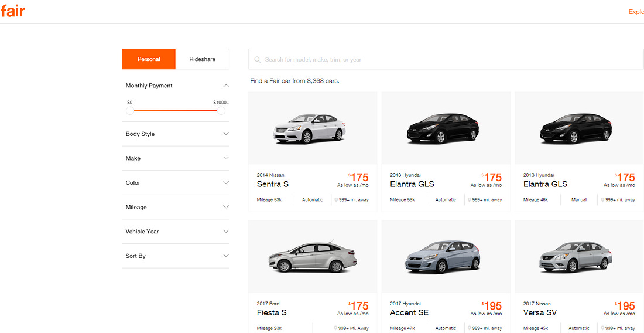Click the location pin on the Accent SE card

pyautogui.click(x=469, y=328)
